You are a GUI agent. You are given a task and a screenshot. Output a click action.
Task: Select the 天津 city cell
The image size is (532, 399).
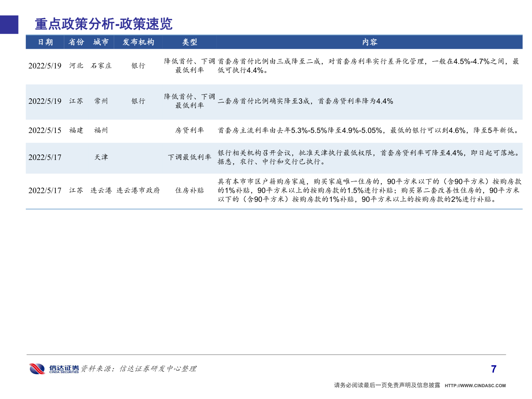pyautogui.click(x=101, y=157)
